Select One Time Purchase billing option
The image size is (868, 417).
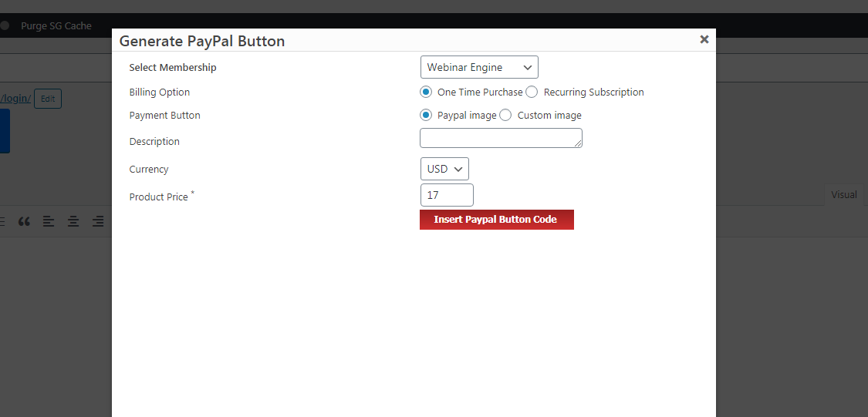tap(426, 92)
